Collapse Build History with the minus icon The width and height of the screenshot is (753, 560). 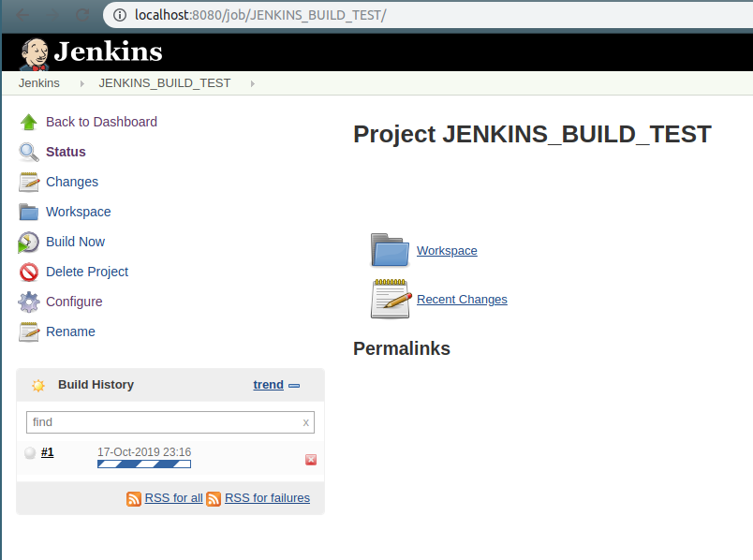(294, 386)
